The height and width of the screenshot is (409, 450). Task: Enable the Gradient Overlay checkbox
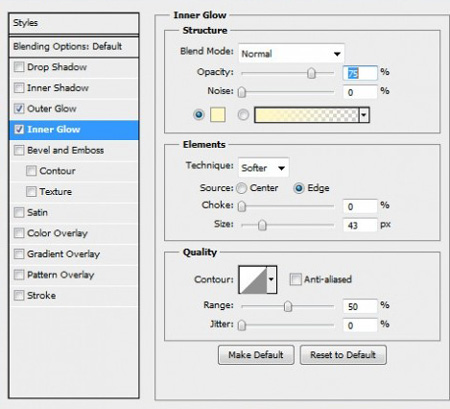pyautogui.click(x=19, y=254)
